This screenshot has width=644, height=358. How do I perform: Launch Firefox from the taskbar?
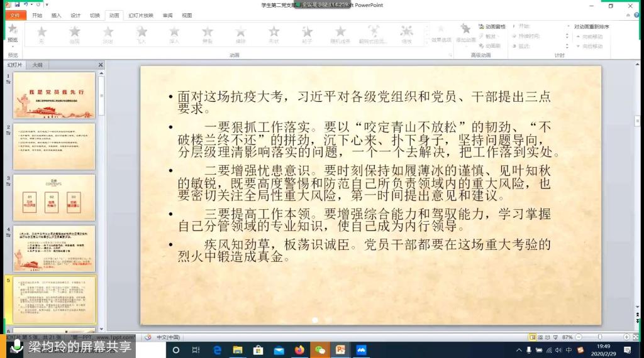point(299,350)
